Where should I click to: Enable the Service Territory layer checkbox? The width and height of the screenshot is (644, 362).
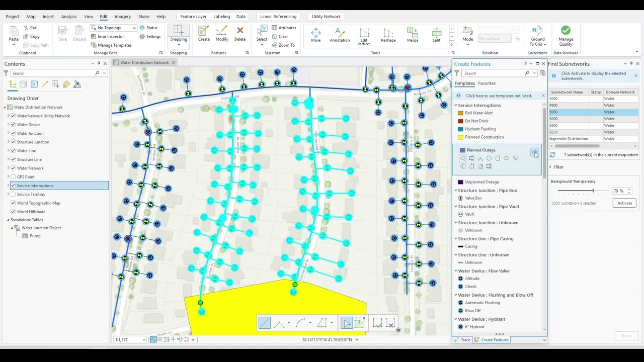pyautogui.click(x=13, y=195)
